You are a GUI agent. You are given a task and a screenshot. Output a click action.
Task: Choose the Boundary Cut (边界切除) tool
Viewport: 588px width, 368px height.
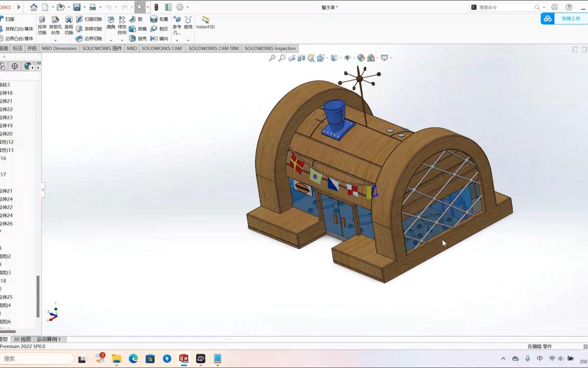coord(89,39)
